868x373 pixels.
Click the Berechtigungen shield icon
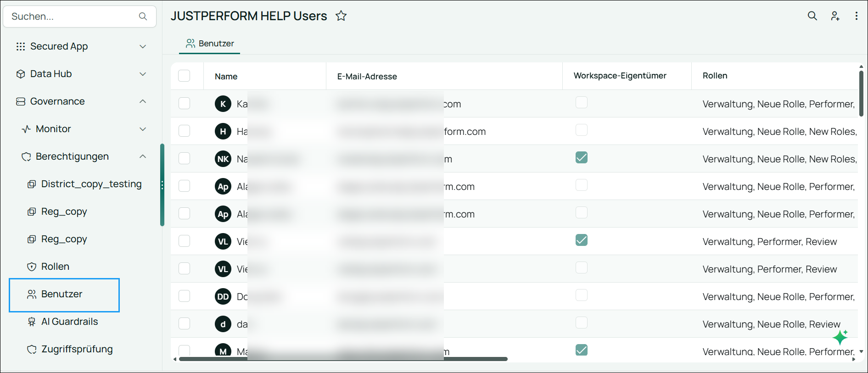(26, 156)
